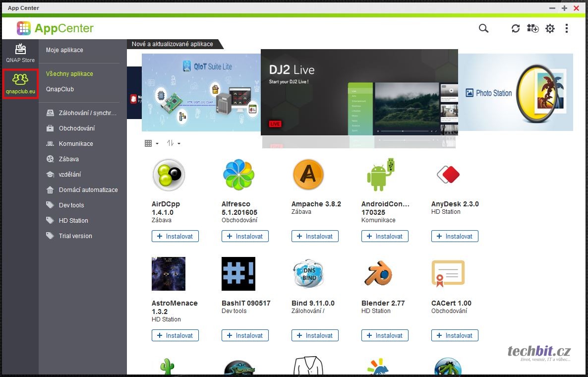Expand the sort order dropdown

173,143
